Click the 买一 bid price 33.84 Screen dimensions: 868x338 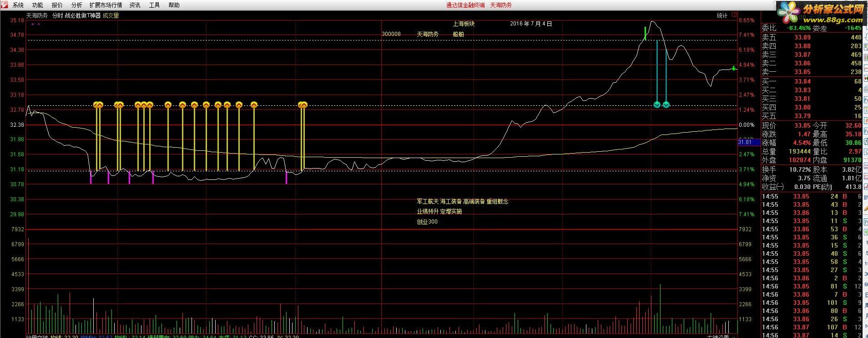pos(802,81)
